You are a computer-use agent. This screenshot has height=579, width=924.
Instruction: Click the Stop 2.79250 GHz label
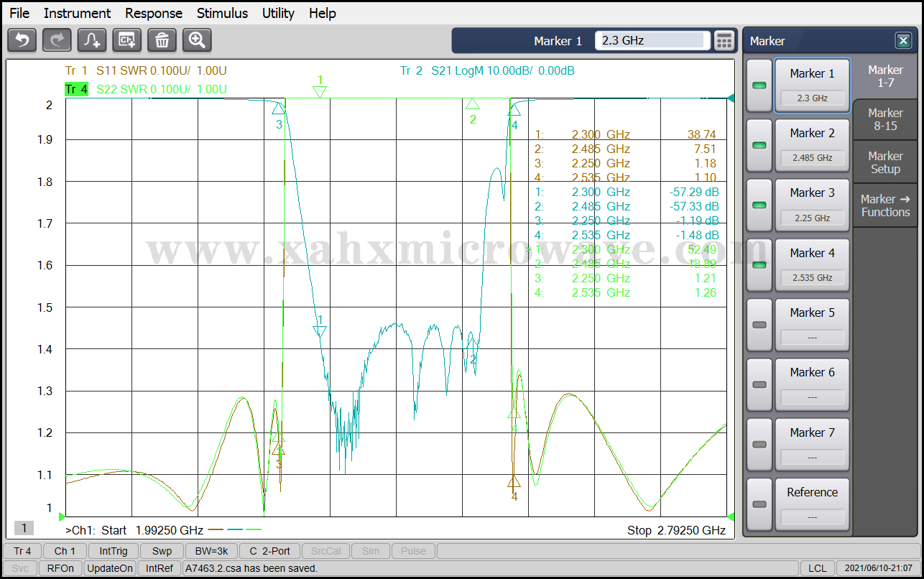676,530
